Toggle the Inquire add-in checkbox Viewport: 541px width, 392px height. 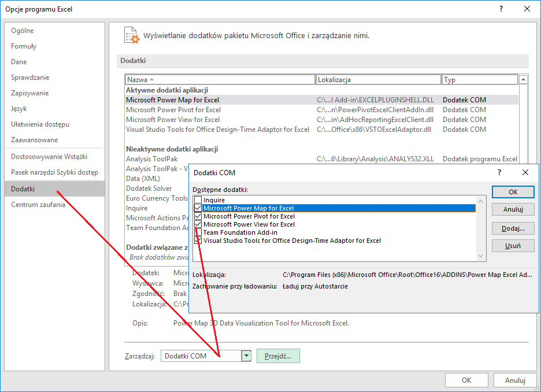[198, 200]
